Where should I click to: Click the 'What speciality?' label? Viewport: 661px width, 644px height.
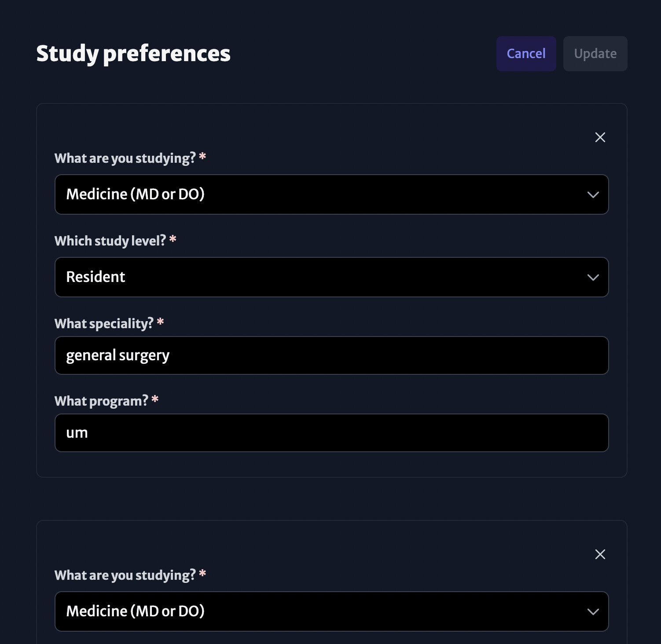tap(104, 324)
